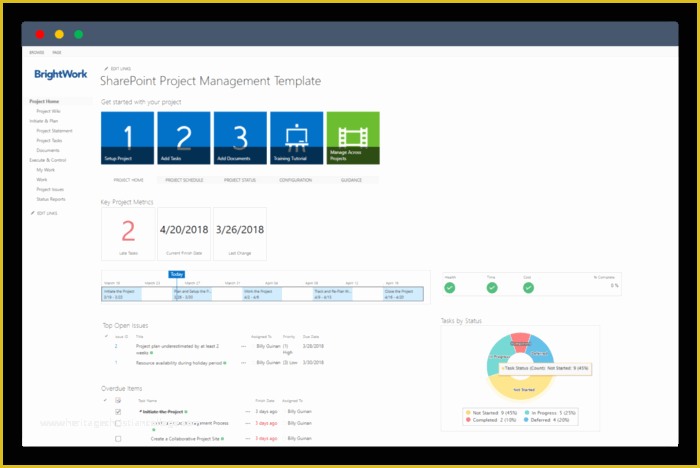
Task: Open the BROWSE ribbon tab
Action: pyautogui.click(x=37, y=52)
